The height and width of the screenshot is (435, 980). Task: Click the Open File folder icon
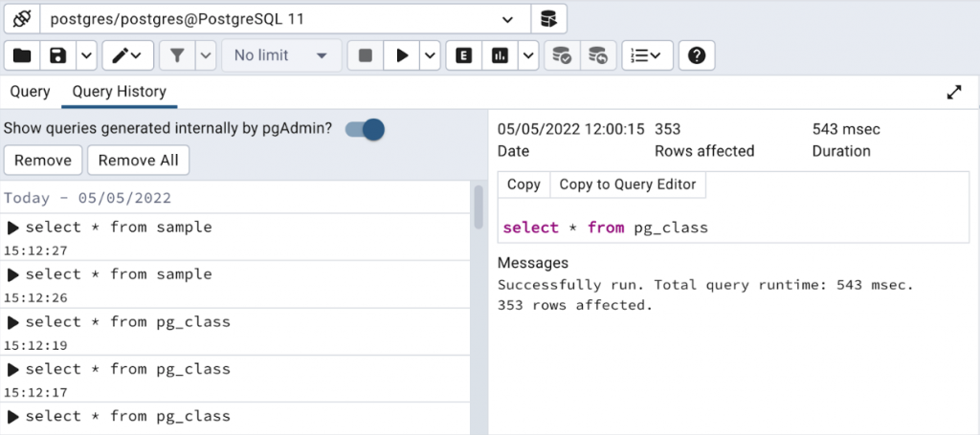tap(22, 55)
